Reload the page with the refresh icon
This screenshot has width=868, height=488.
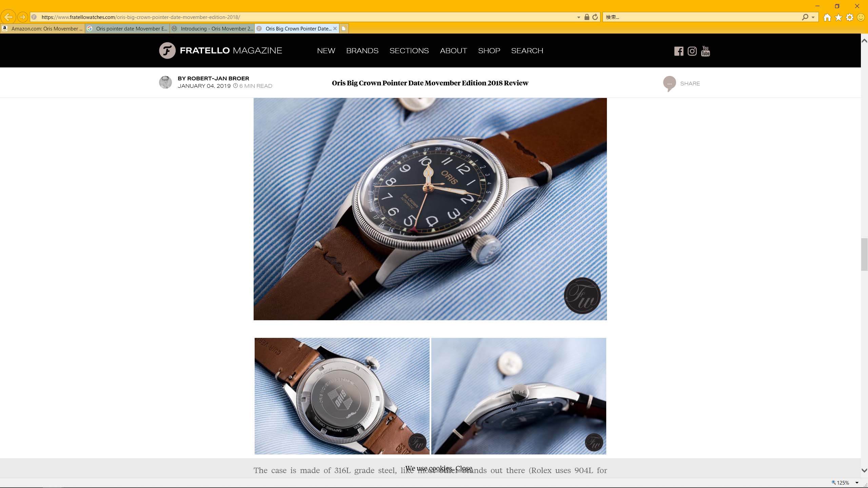[x=595, y=17]
